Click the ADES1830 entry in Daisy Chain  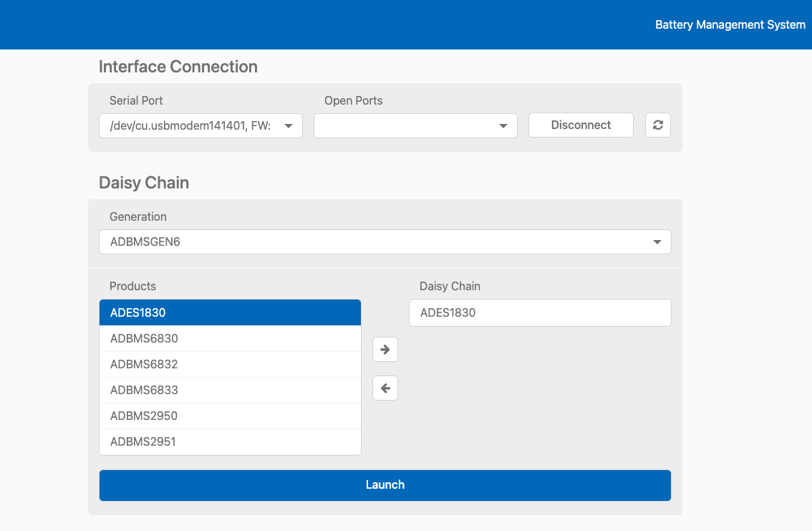[x=539, y=312]
